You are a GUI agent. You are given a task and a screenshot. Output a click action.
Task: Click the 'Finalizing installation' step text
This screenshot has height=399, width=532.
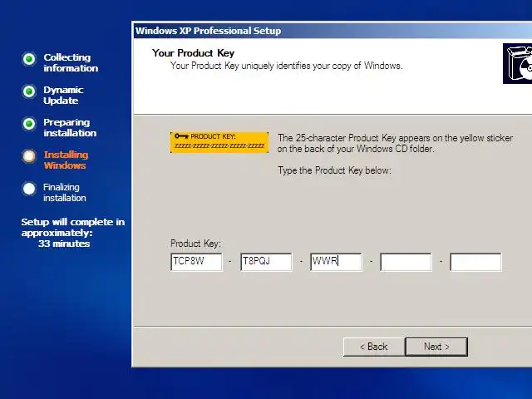click(x=65, y=192)
